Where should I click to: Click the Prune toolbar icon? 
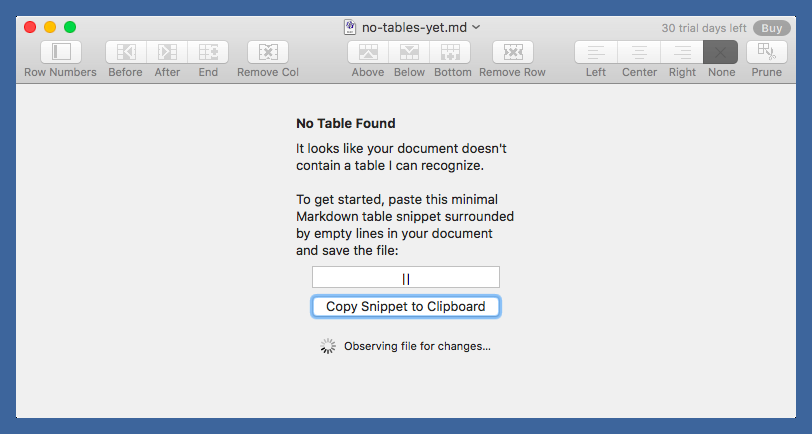click(766, 52)
